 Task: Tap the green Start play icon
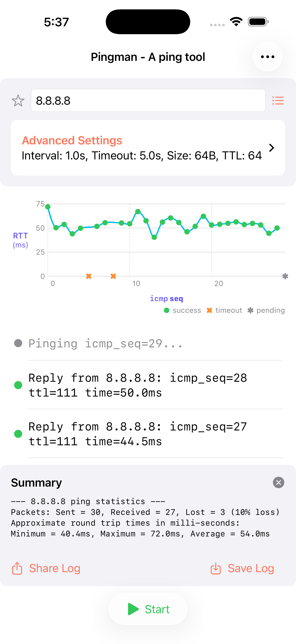tap(133, 609)
